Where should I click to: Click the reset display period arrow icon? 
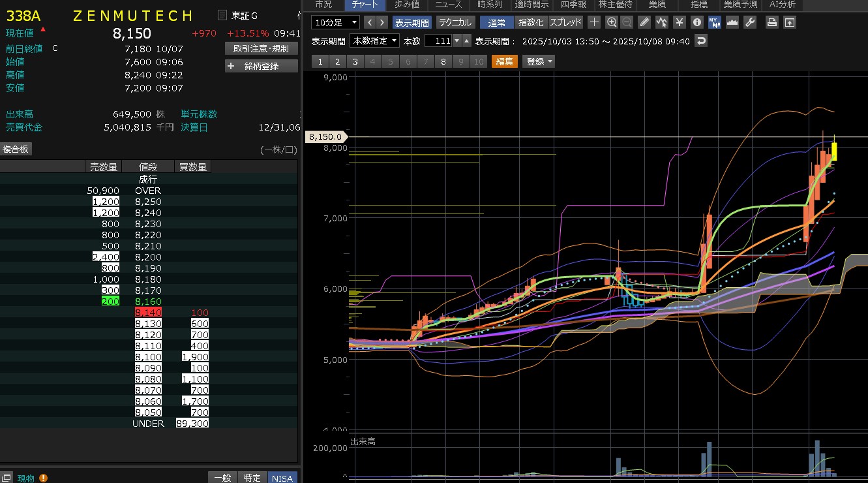tap(702, 41)
